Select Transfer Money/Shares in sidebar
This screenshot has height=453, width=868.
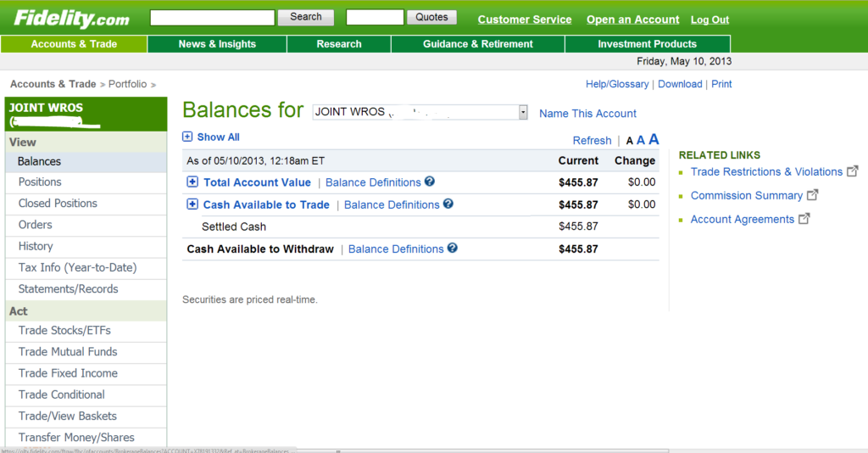click(86, 438)
